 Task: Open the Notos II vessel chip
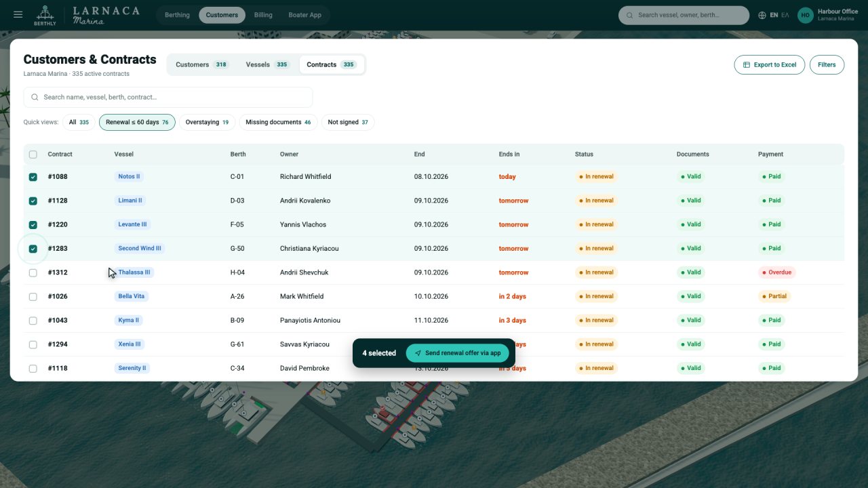[x=129, y=177]
